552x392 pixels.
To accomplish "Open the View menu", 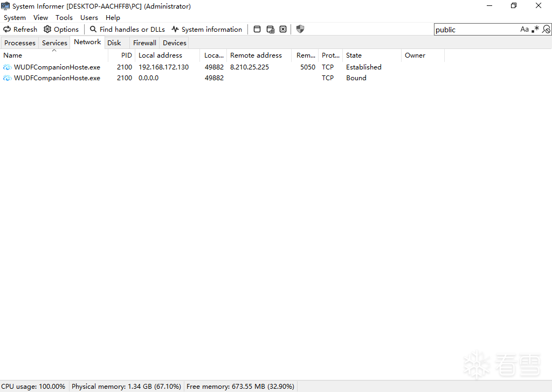I will [40, 18].
